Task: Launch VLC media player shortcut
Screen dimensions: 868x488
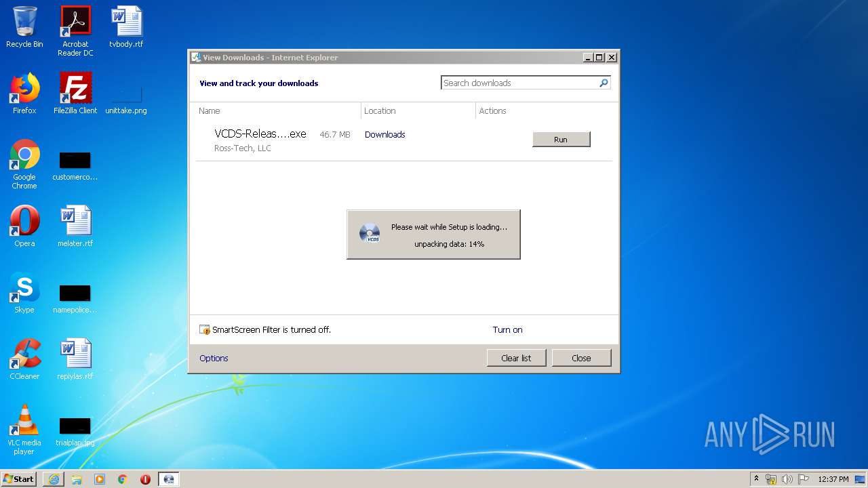Action: [x=24, y=430]
